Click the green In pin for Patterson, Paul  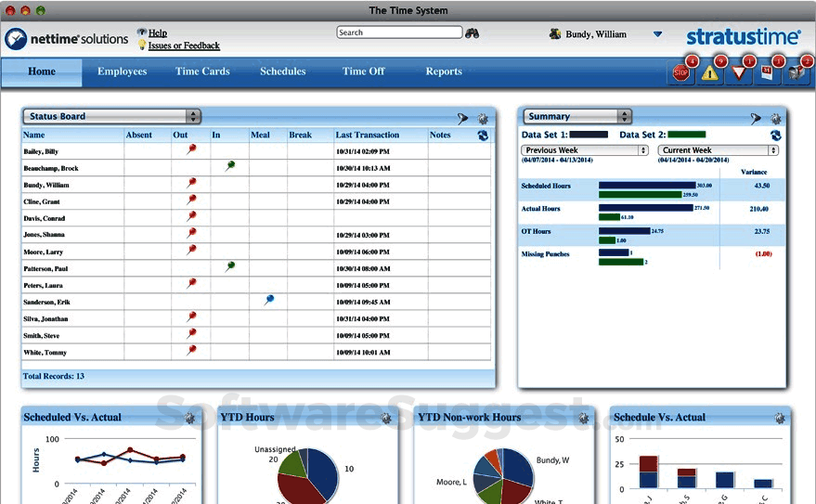[x=230, y=266]
